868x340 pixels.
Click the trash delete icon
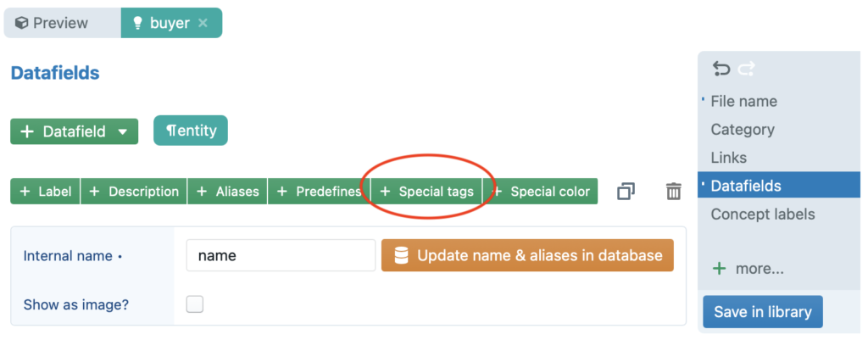pos(673,192)
